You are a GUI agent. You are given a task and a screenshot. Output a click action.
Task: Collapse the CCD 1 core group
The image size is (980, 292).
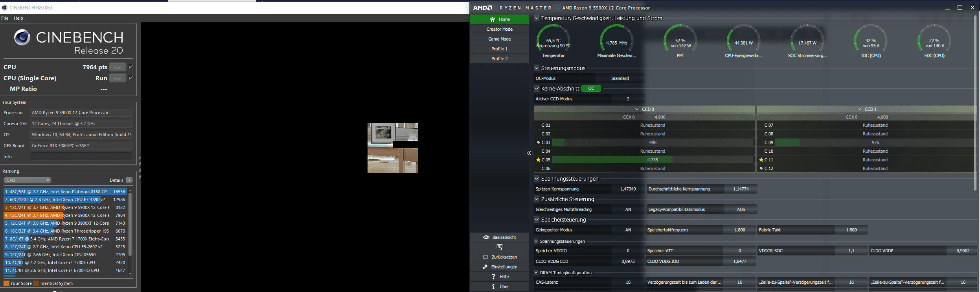860,109
